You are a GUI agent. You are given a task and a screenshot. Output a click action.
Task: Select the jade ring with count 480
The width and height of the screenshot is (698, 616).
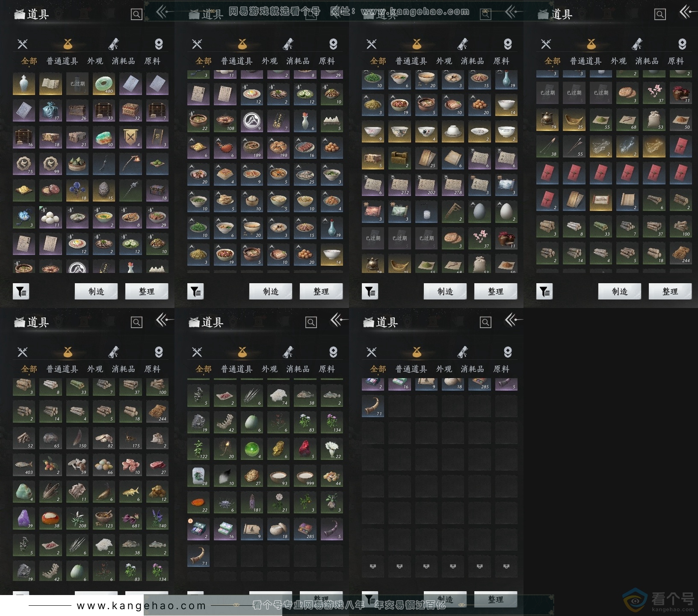(104, 84)
